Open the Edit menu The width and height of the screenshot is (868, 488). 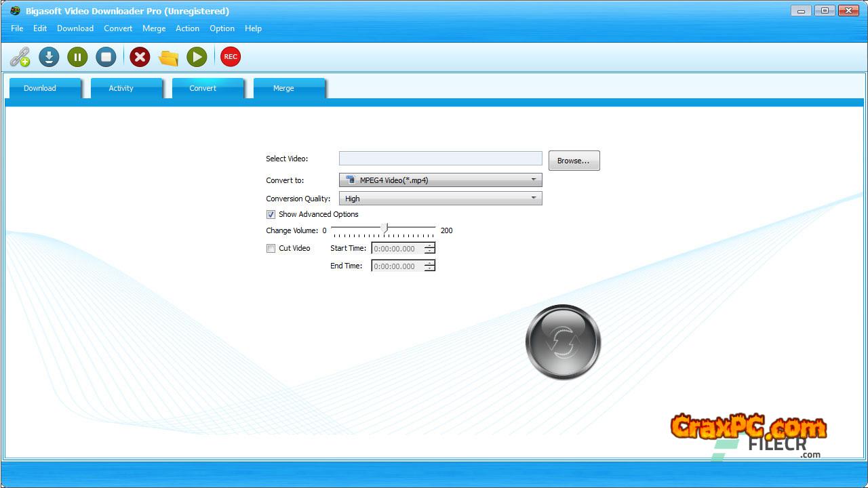tap(40, 28)
